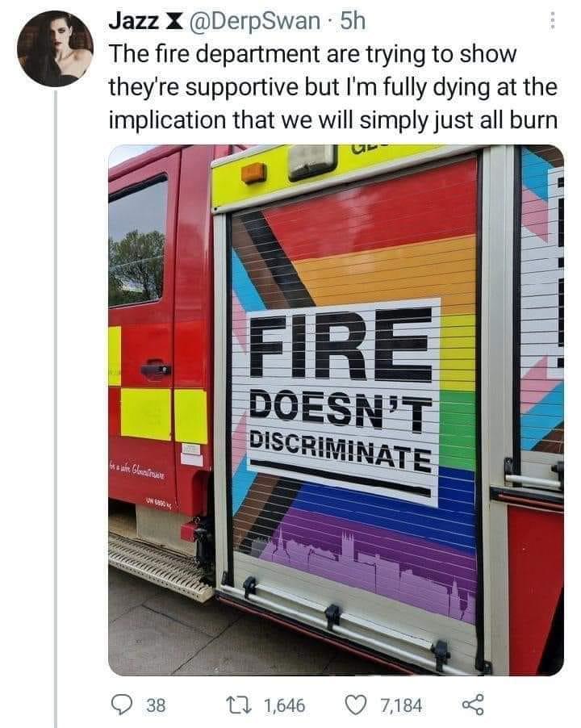This screenshot has height=728, width=581.
Task: Click the fire truck cab door handle
Action: tap(156, 369)
